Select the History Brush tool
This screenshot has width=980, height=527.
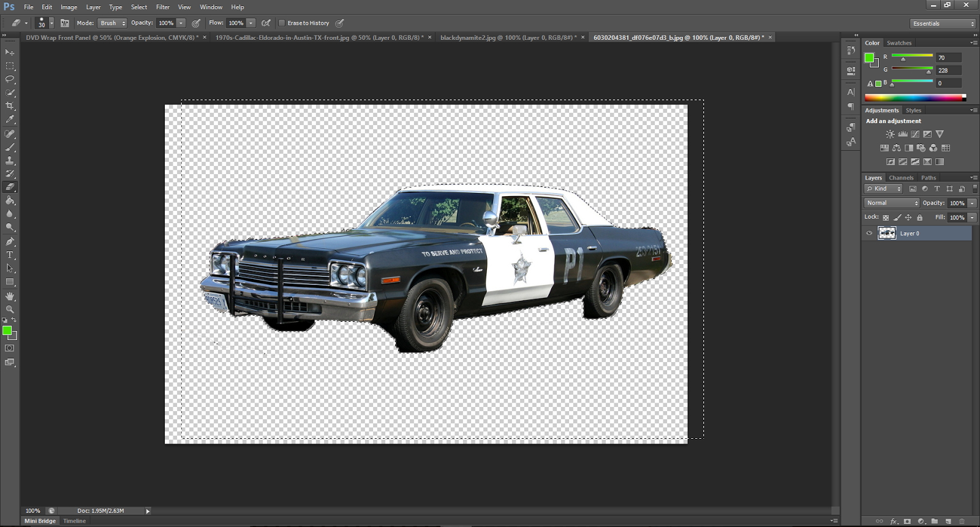coord(10,174)
